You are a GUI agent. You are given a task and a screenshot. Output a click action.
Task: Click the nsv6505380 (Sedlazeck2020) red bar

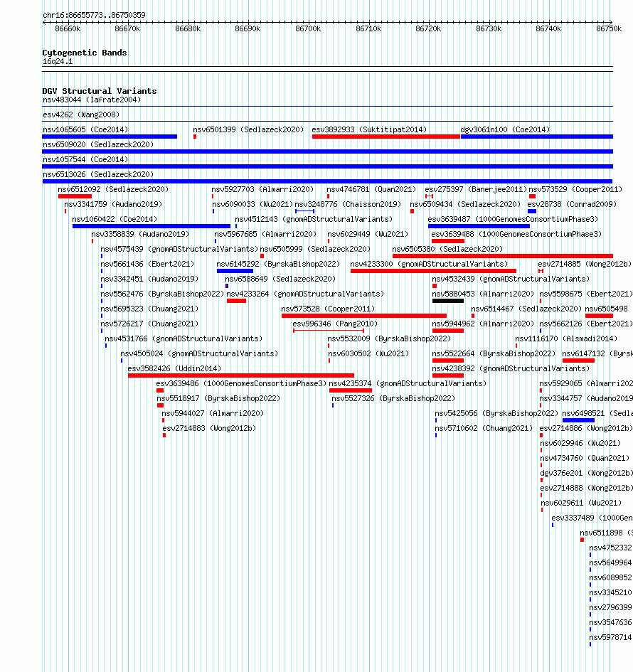[503, 256]
